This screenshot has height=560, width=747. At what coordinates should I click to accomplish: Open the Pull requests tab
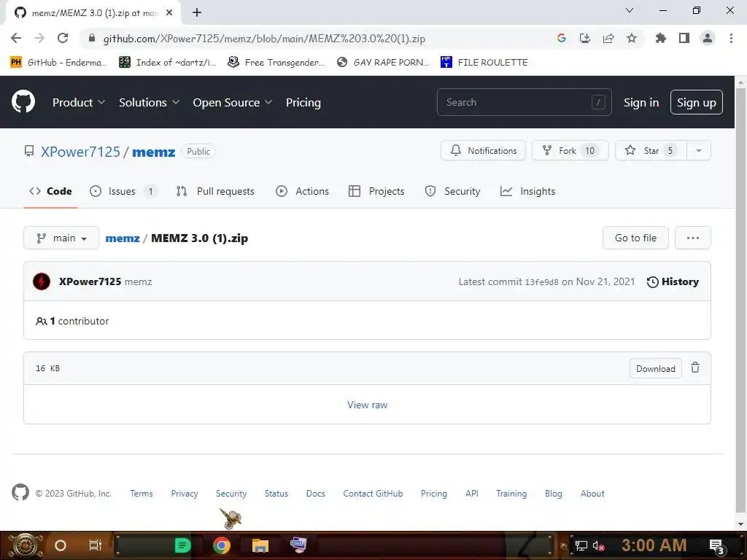pyautogui.click(x=215, y=191)
